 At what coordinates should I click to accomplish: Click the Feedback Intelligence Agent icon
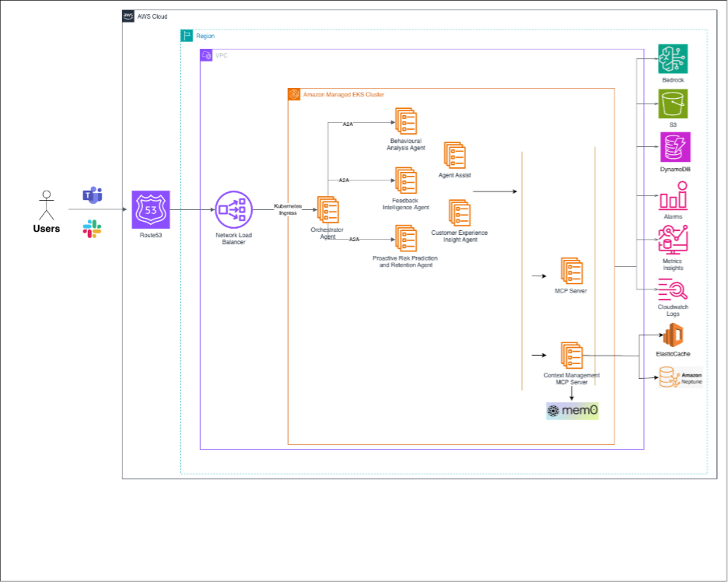pyautogui.click(x=405, y=181)
